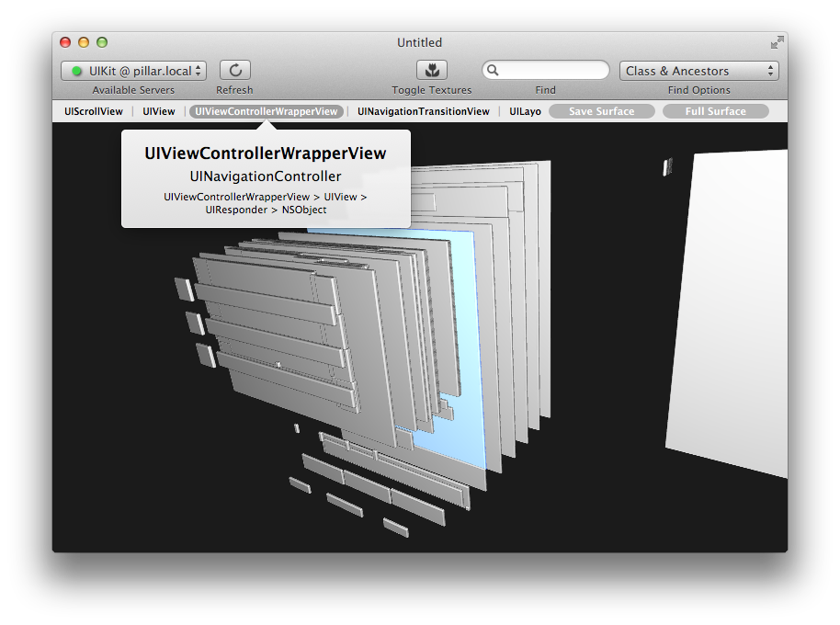Click the Save Surface button
Image resolution: width=840 pixels, height=625 pixels.
tap(602, 111)
